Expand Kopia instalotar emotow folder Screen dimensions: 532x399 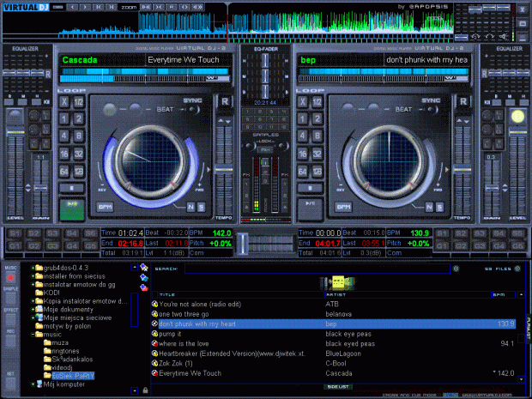pos(33,301)
